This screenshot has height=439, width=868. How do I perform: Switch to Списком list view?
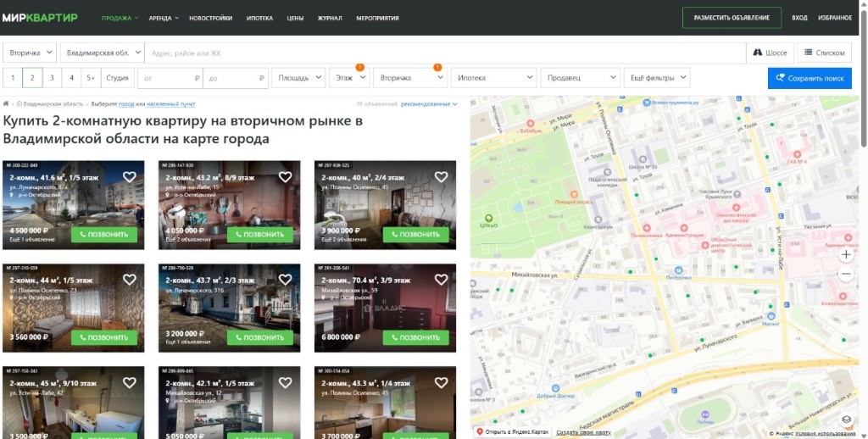[824, 53]
